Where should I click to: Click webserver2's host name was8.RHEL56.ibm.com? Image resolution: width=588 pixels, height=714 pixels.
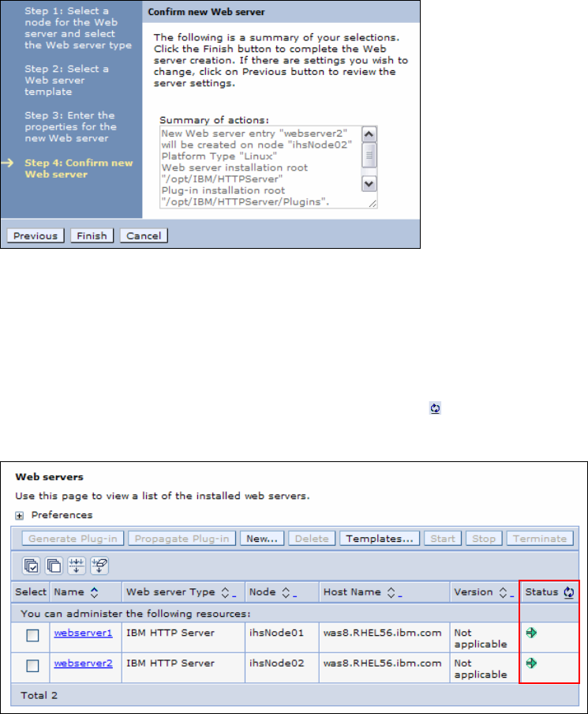click(x=382, y=663)
